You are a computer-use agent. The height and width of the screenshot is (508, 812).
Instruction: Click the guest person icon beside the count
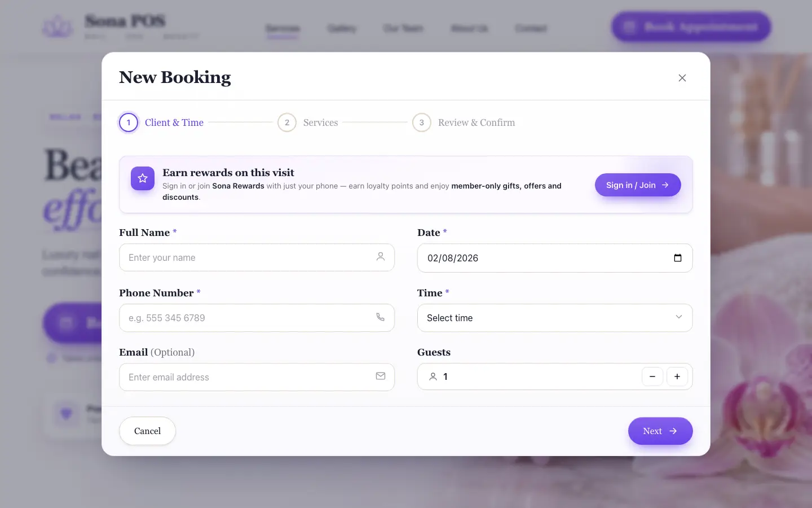pos(433,376)
